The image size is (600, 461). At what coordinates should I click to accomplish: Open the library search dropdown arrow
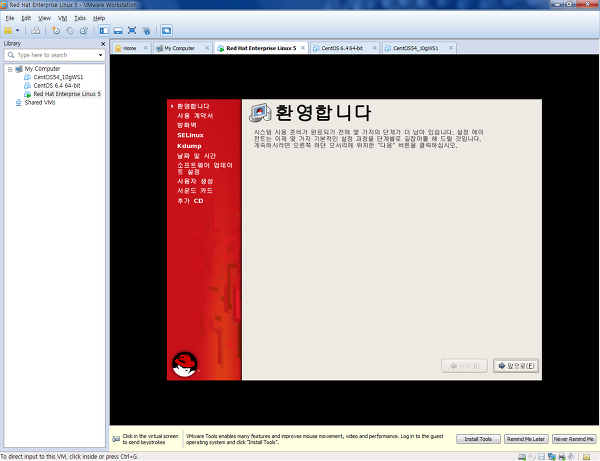(x=100, y=55)
